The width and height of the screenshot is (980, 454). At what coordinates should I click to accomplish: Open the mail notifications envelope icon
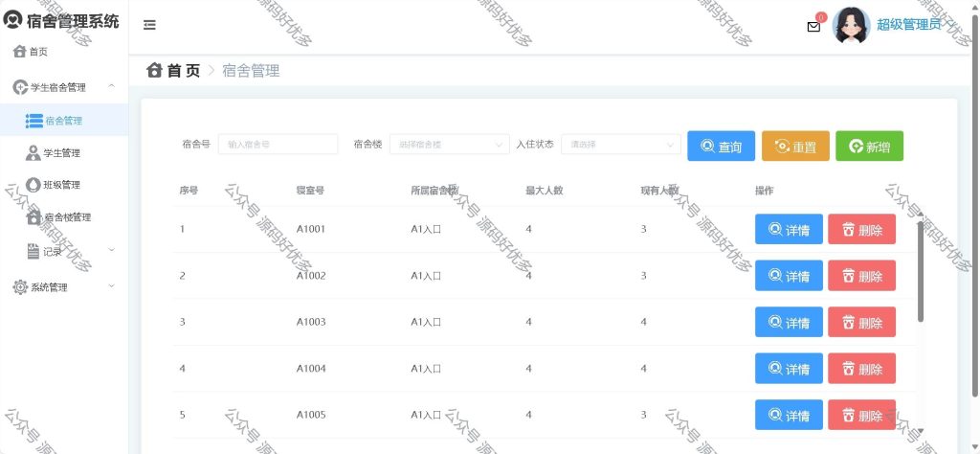(x=813, y=27)
